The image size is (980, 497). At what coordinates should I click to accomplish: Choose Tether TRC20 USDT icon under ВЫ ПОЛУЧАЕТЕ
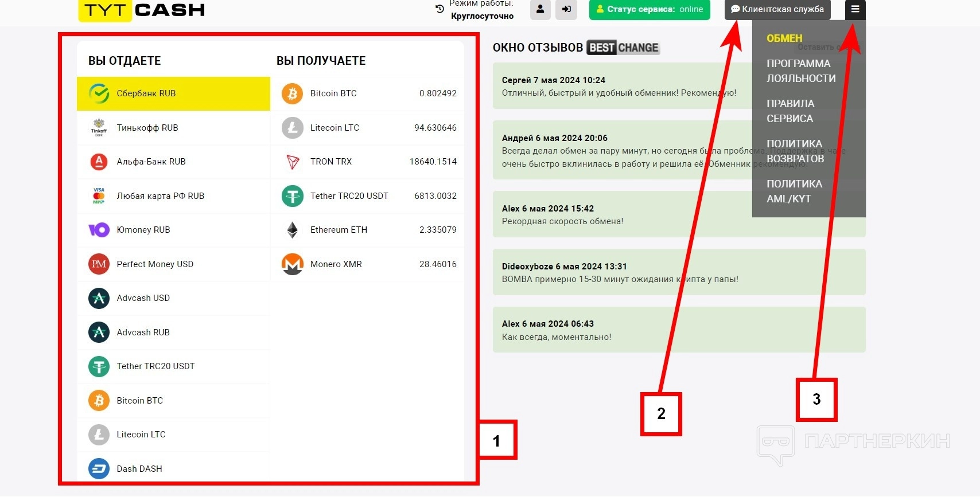pyautogui.click(x=292, y=195)
